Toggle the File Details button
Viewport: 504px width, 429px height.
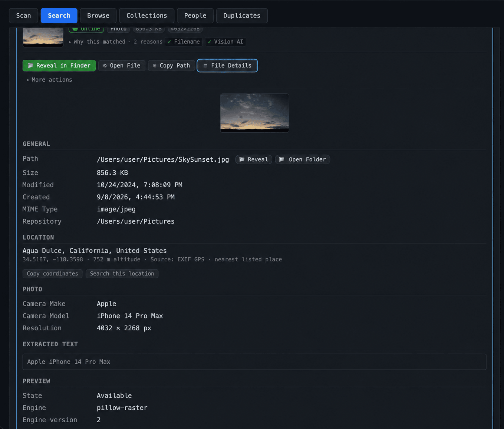(x=227, y=66)
